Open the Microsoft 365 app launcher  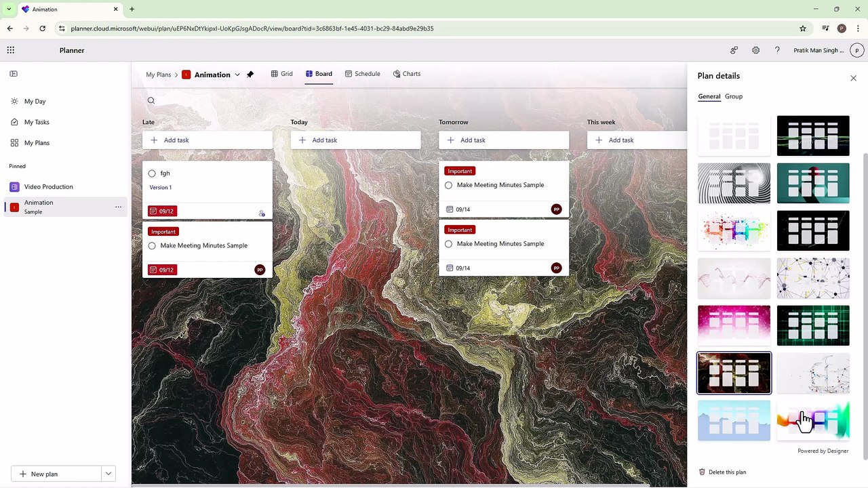coord(11,50)
